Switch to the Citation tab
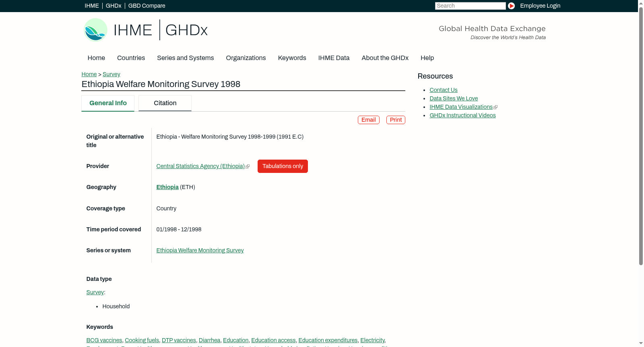 165,103
